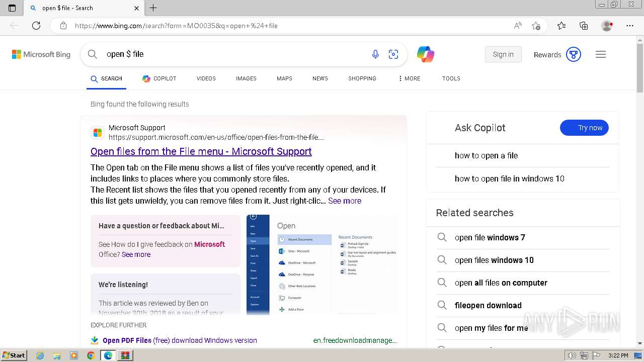
Task: Switch to the COPILOT tab
Action: (159, 78)
